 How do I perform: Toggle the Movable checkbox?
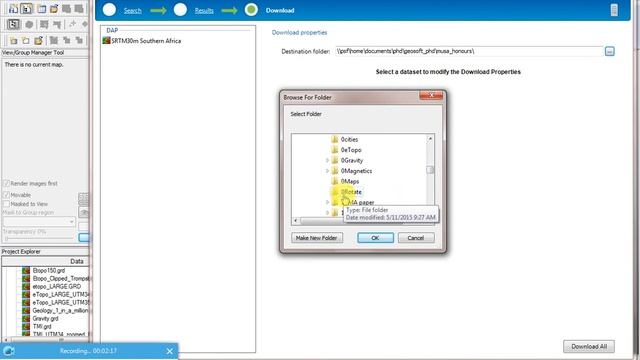click(x=6, y=195)
